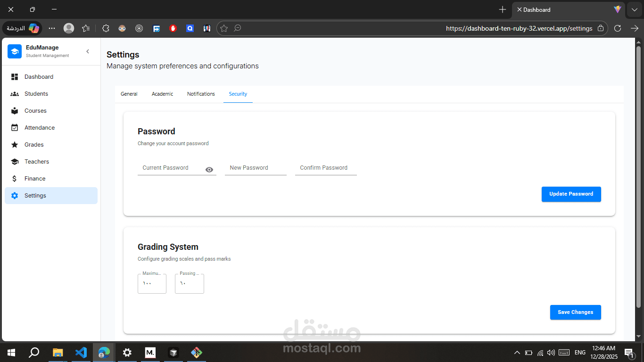
Task: Click the forward arrow button
Action: tap(635, 28)
